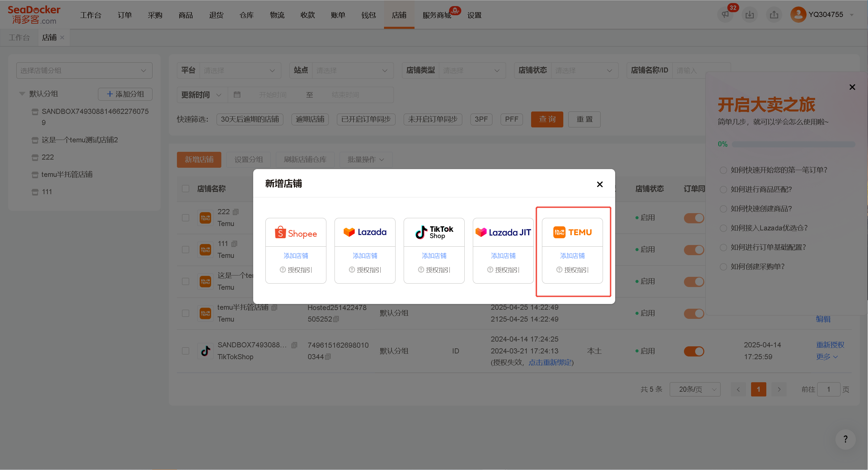
Task: Click help icon beside TEMU 授权指引
Action: [x=559, y=270]
